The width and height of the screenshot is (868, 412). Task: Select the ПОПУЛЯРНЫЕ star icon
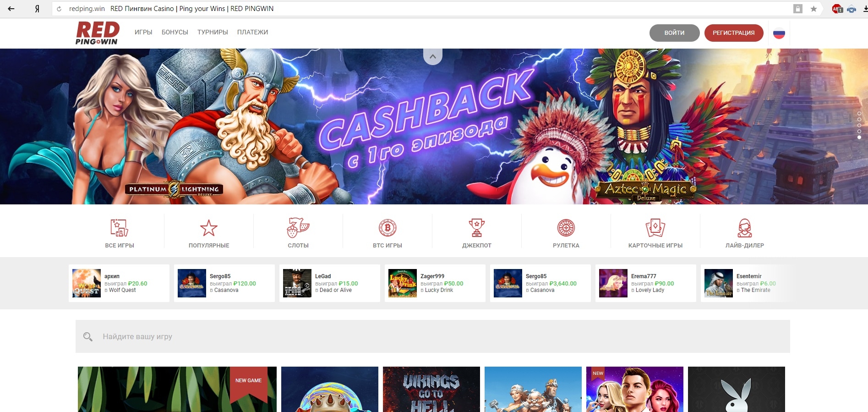coord(209,228)
